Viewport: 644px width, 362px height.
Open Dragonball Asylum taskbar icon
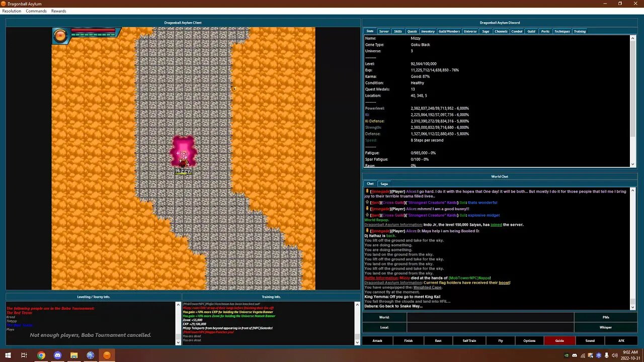tap(107, 355)
